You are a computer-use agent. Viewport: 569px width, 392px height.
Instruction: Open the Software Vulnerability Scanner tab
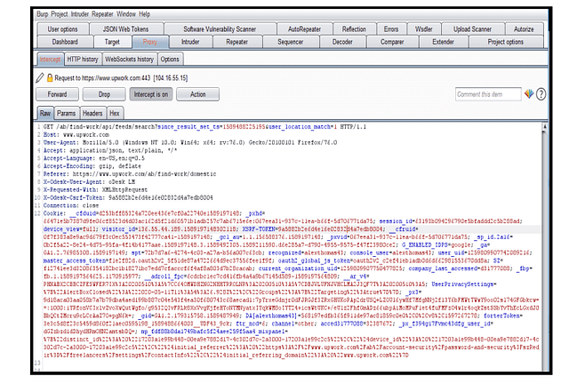pos(220,29)
